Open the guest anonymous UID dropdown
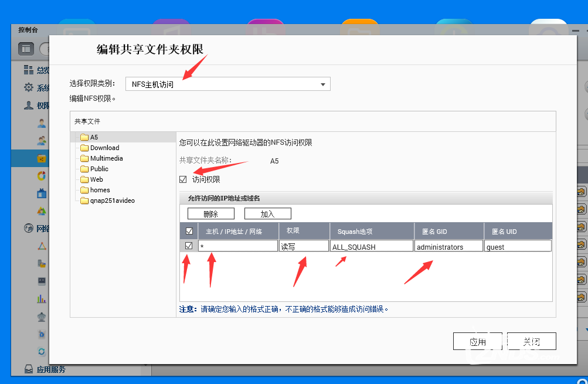The height and width of the screenshot is (384, 588). pos(518,246)
